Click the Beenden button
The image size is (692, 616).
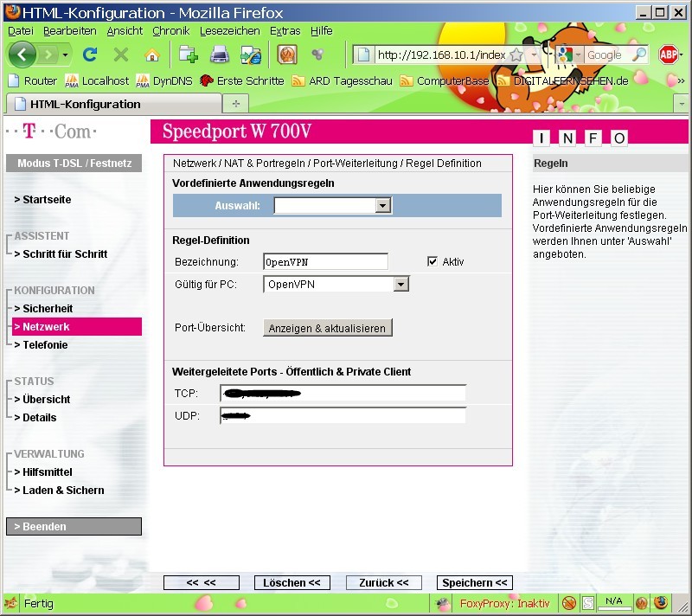pos(74,526)
